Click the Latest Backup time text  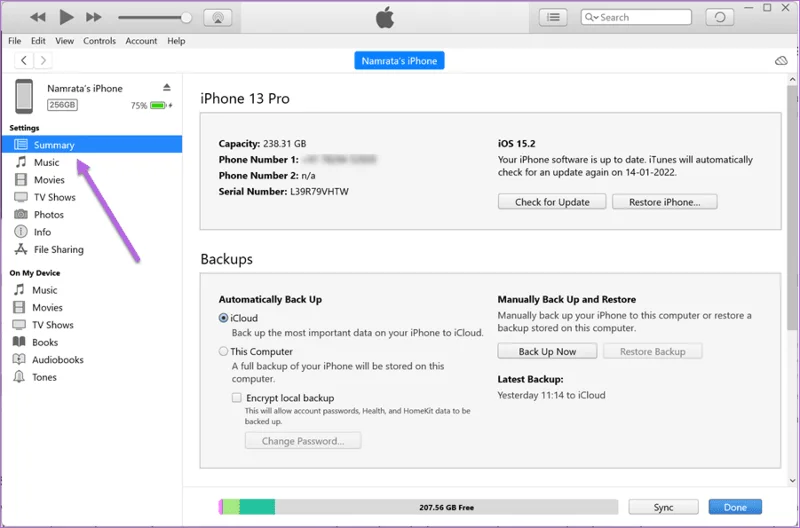tap(552, 395)
